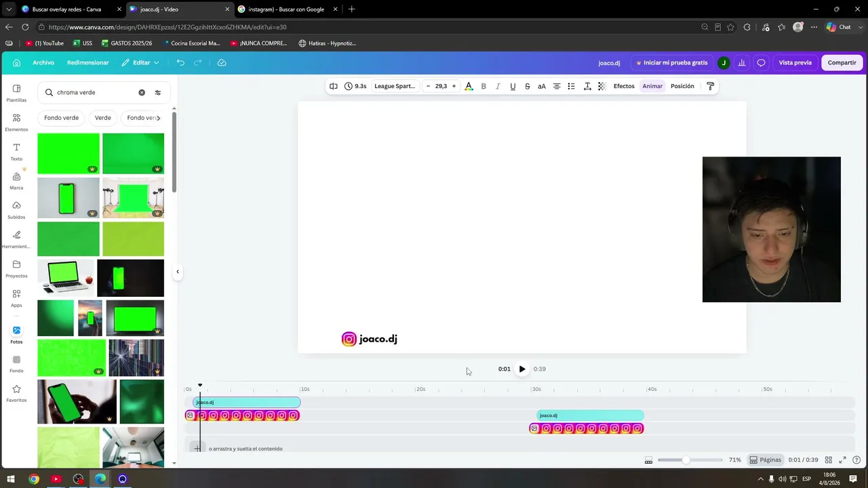The width and height of the screenshot is (868, 488).
Task: Open the Favoritos side panel
Action: [16, 393]
